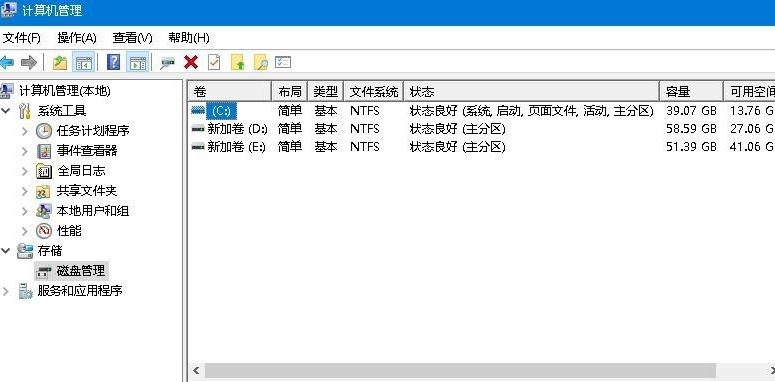
Task: Select the 系统工具 tree label
Action: coord(62,111)
